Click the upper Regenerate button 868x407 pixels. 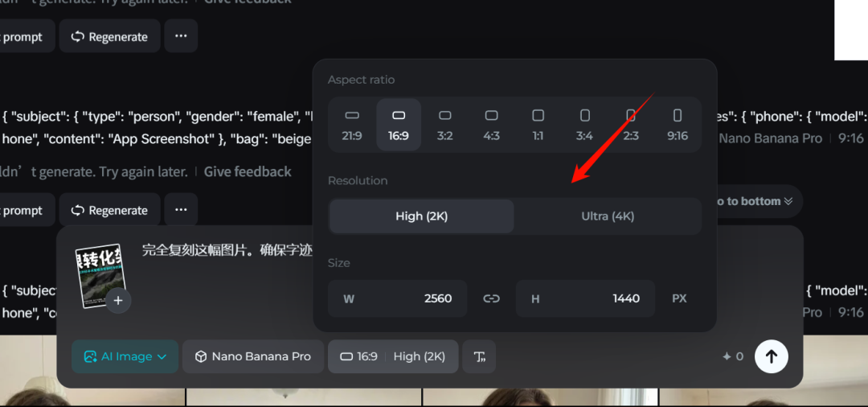coord(109,36)
